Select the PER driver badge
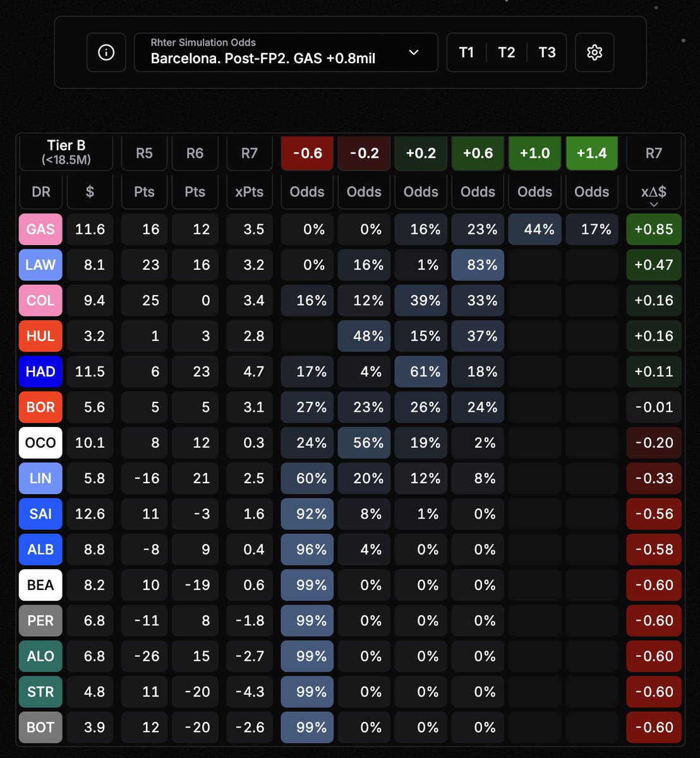This screenshot has width=700, height=758. (x=41, y=620)
